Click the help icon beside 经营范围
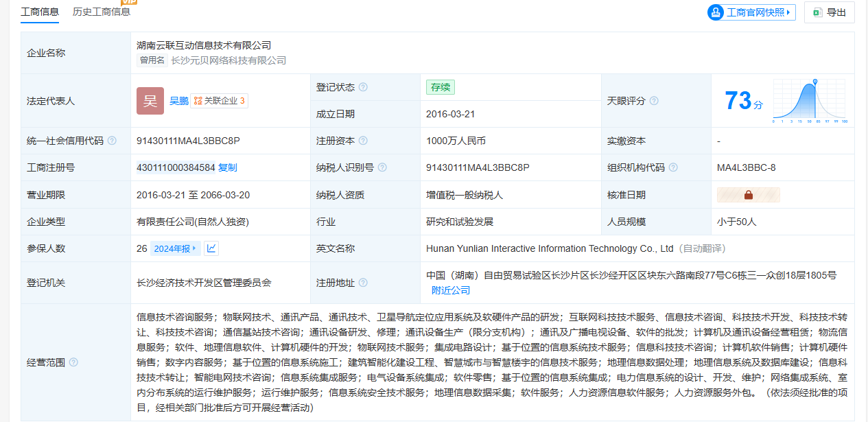868x422 pixels. 73,362
